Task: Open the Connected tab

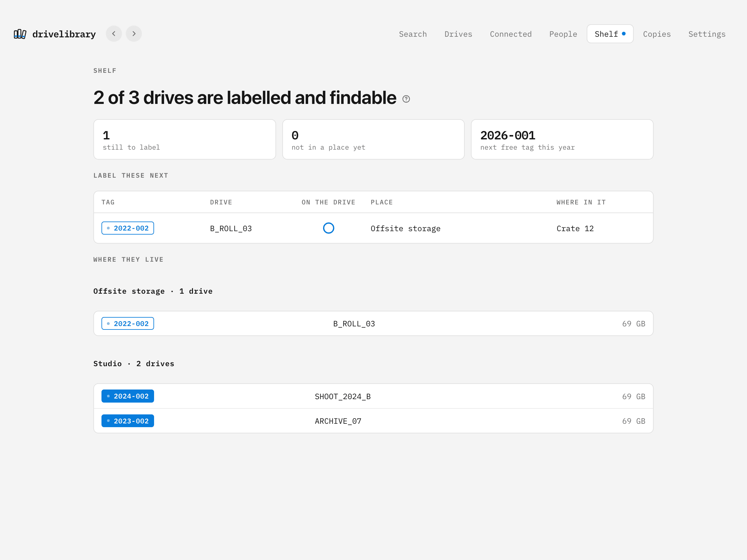Action: pyautogui.click(x=511, y=34)
